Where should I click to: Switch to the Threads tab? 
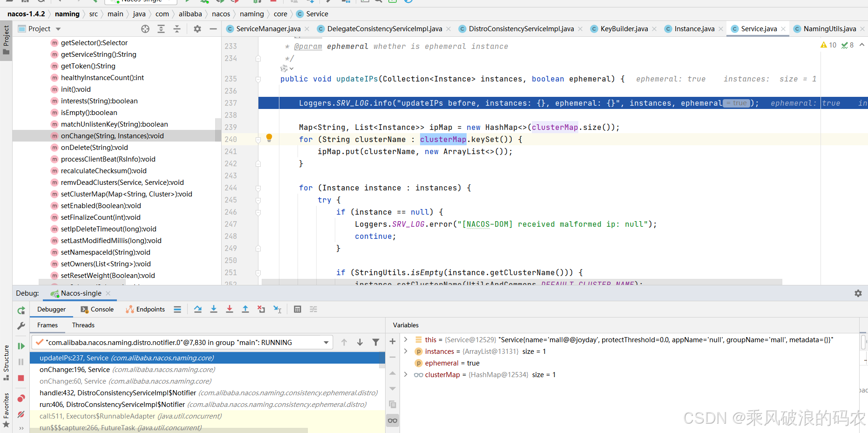point(83,325)
